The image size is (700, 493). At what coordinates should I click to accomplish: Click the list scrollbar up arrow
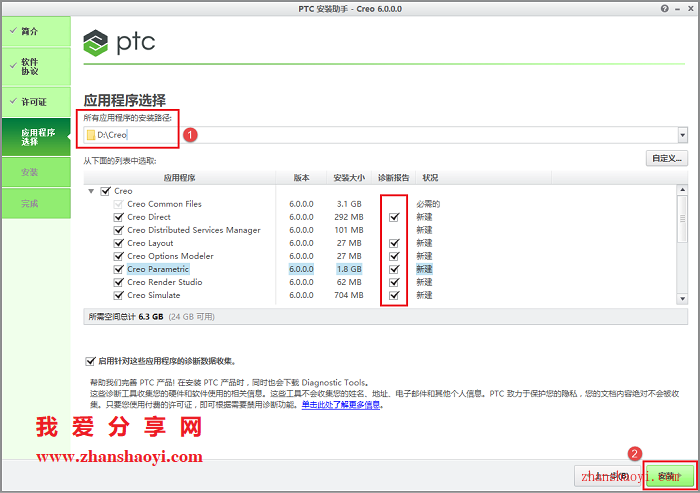tap(682, 190)
